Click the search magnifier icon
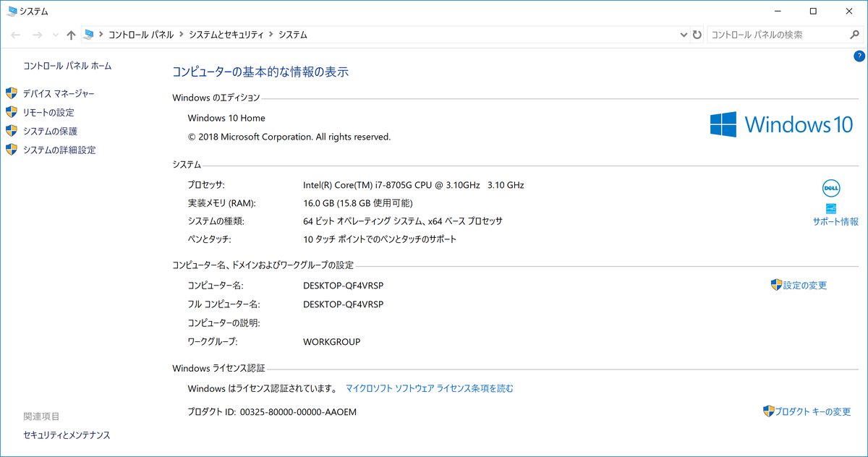 click(854, 34)
